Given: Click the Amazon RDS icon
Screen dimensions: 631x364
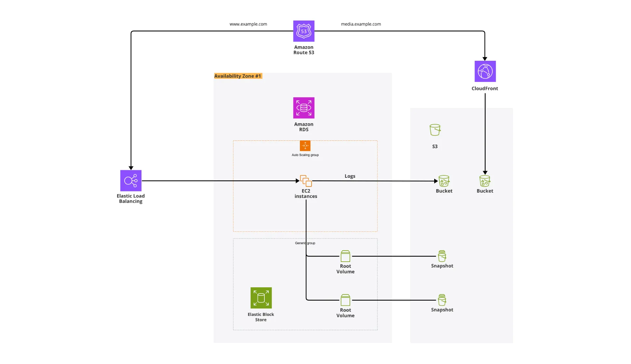Looking at the screenshot, I should pyautogui.click(x=303, y=108).
